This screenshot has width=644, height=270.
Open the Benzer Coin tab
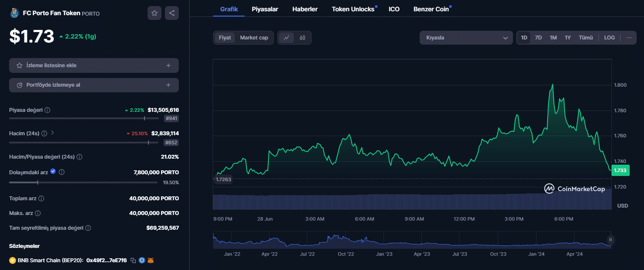pyautogui.click(x=431, y=9)
